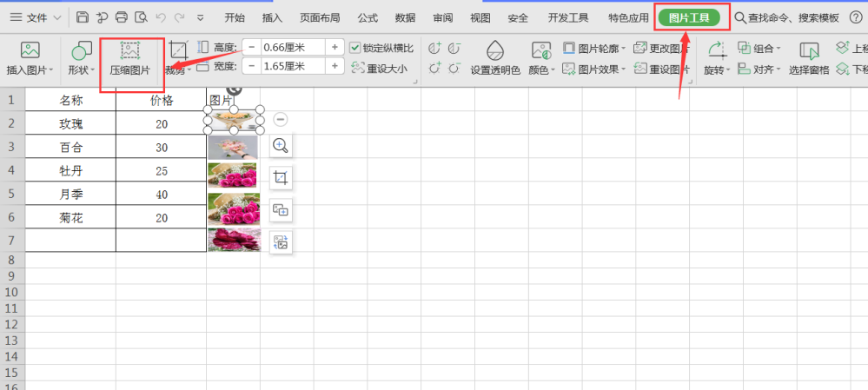
Task: Open the 颜色 picture color menu
Action: click(541, 57)
